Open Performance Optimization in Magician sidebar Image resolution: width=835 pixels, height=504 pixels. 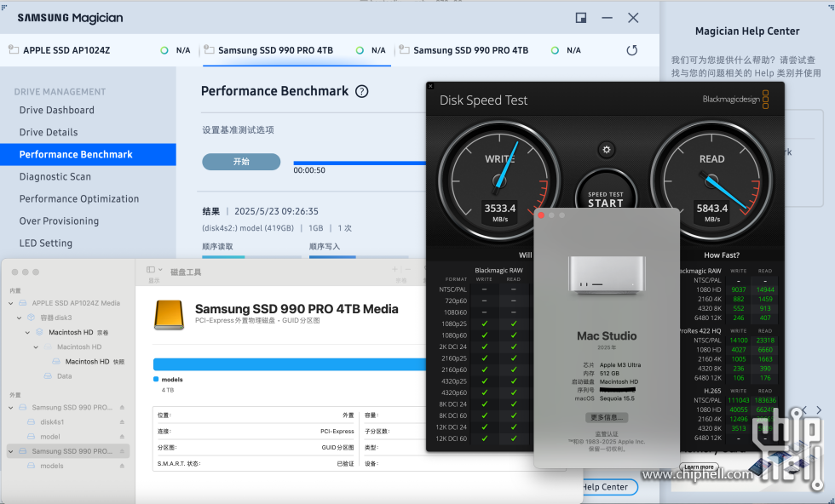[x=78, y=199]
